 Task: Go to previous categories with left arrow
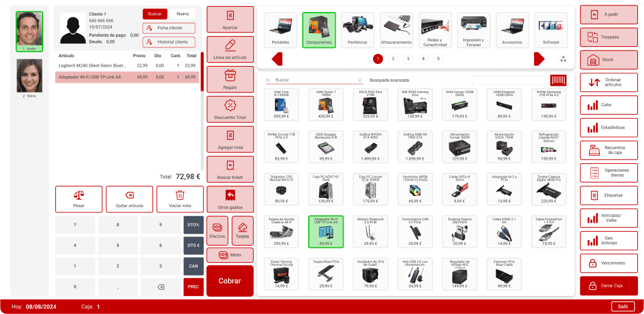(277, 59)
